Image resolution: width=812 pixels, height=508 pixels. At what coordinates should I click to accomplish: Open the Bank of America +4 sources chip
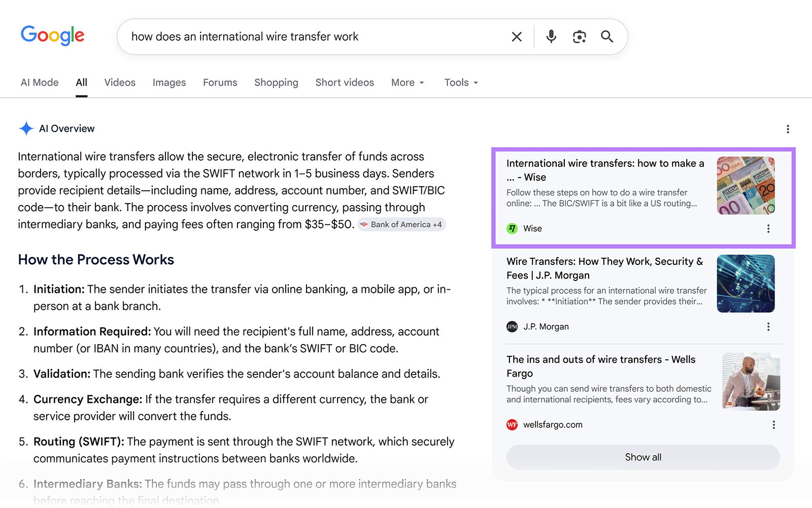402,224
